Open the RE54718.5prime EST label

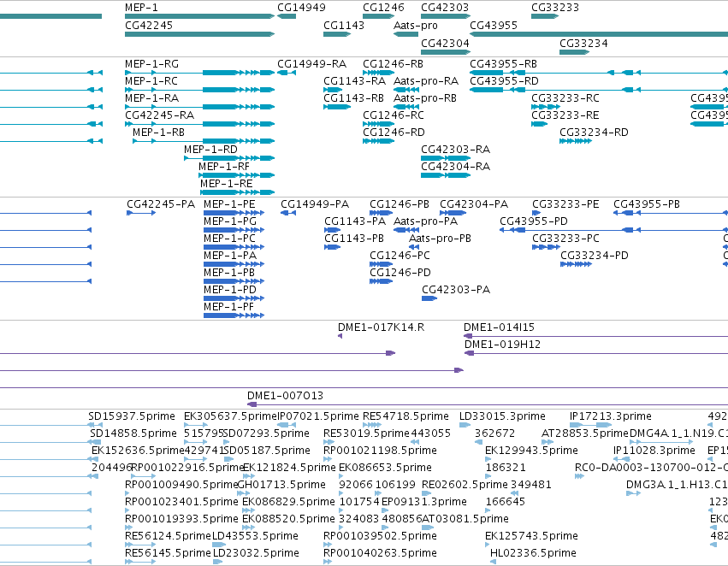(405, 416)
